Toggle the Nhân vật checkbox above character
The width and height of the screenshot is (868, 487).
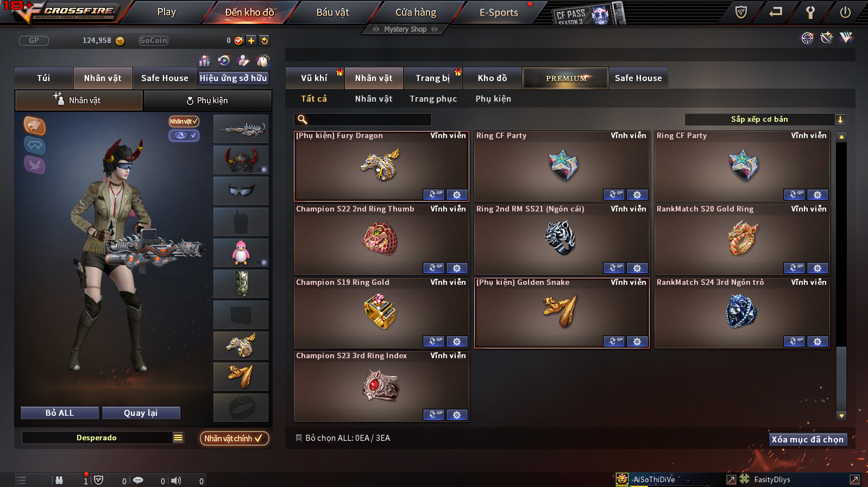(x=184, y=121)
